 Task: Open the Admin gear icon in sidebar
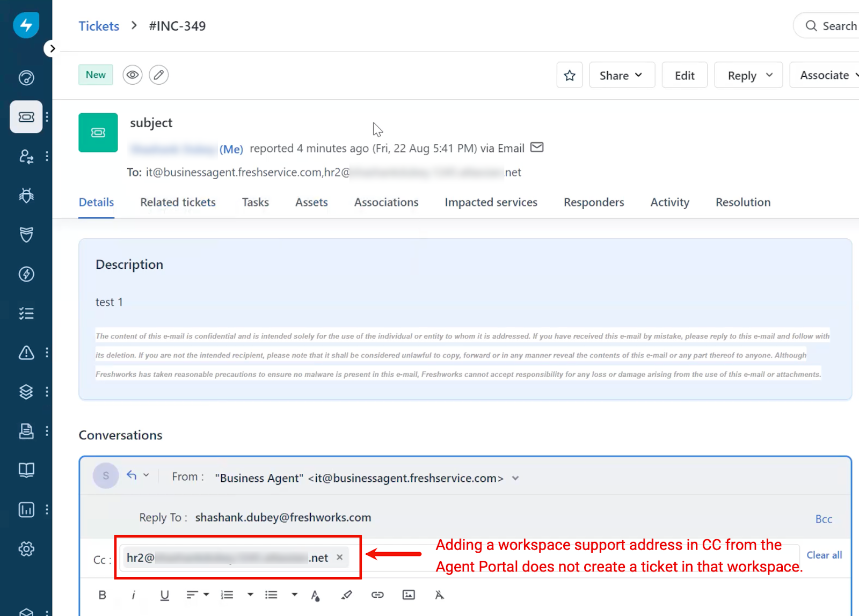(x=26, y=549)
